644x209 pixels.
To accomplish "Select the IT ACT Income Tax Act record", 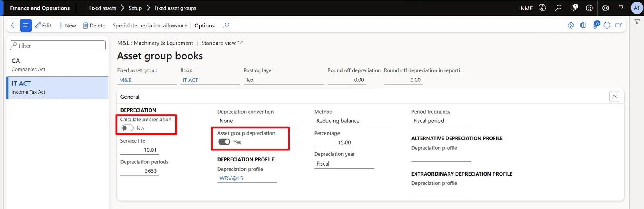I will coord(58,87).
